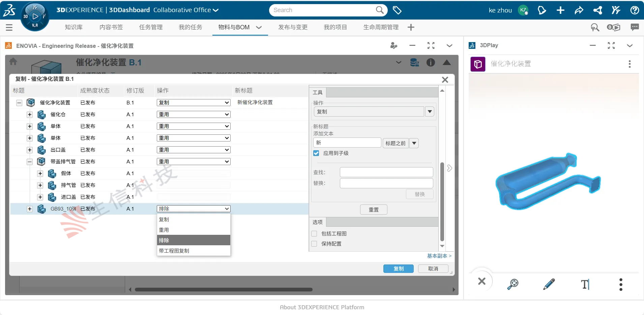644x315 pixels.
Task: Close the 复制 dialog
Action: point(445,80)
